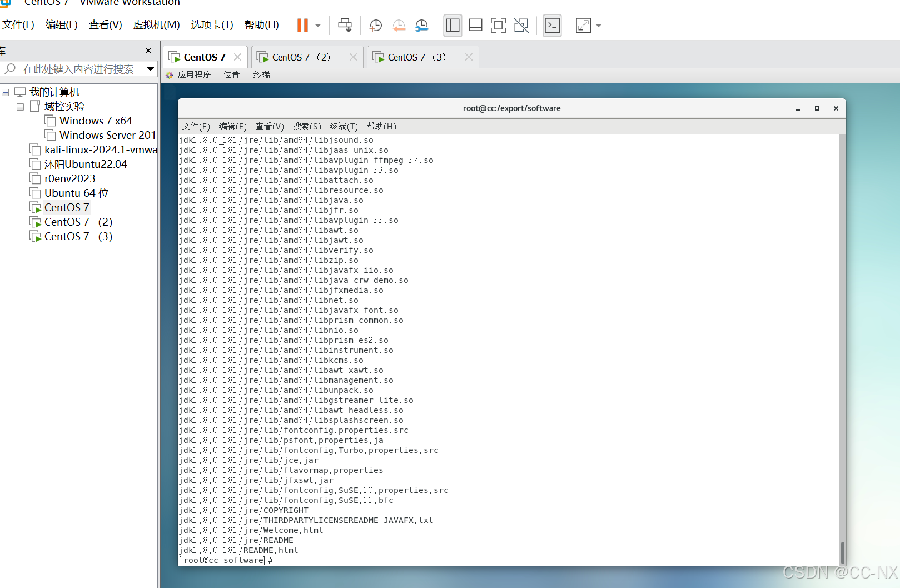The width and height of the screenshot is (900, 588).
Task: Click the library search input field
Action: pyautogui.click(x=78, y=69)
